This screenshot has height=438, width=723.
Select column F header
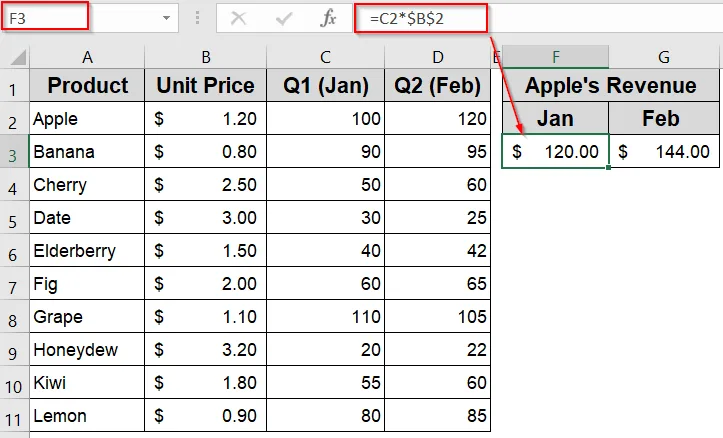(x=556, y=57)
